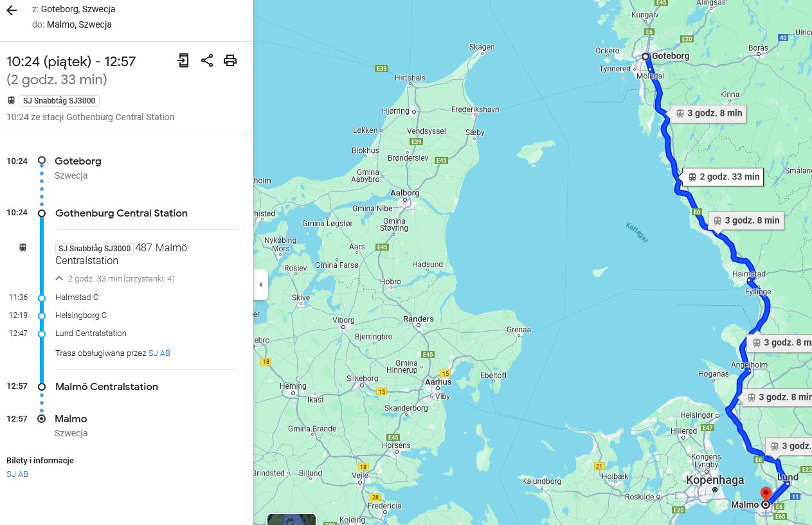
Task: Click Aalborg city label on map
Action: click(x=405, y=193)
